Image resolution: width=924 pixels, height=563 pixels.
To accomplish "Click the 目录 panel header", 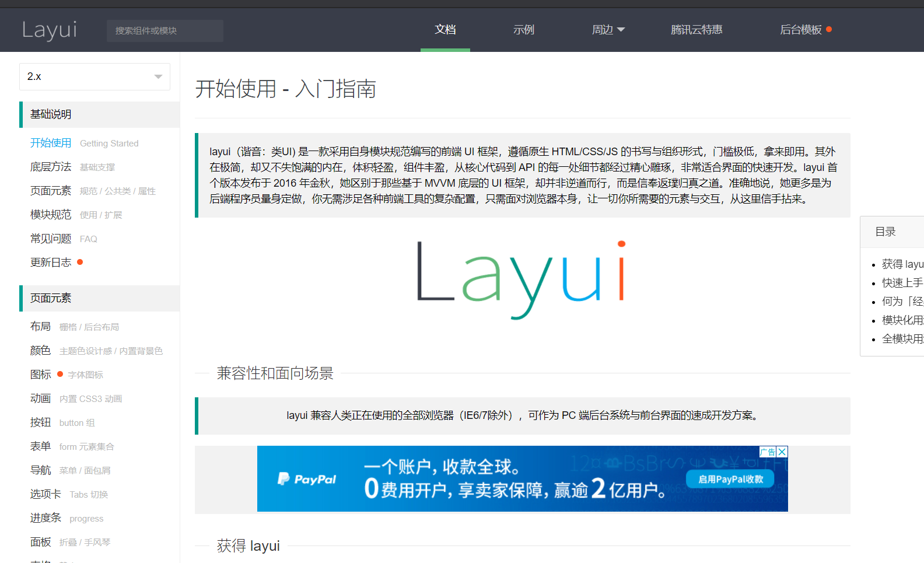I will 892,232.
